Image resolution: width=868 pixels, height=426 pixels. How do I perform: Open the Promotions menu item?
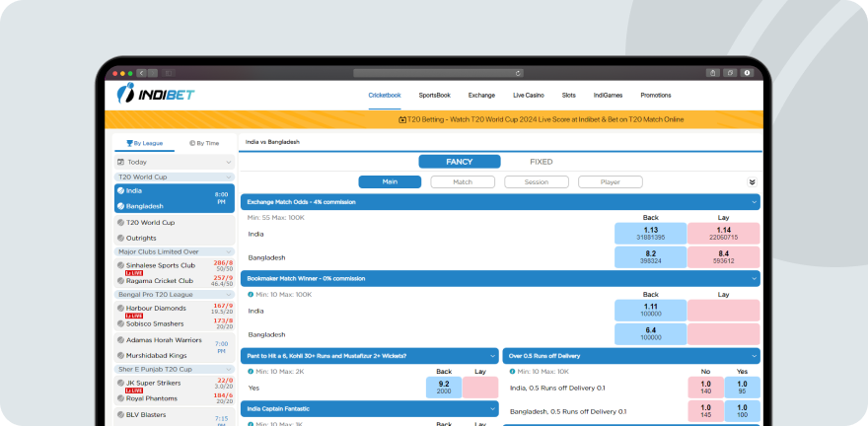[x=655, y=95]
